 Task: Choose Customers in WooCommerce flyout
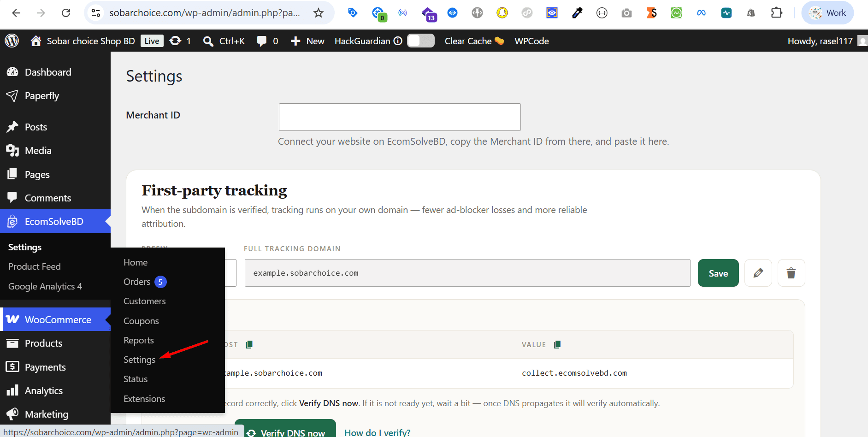145,301
